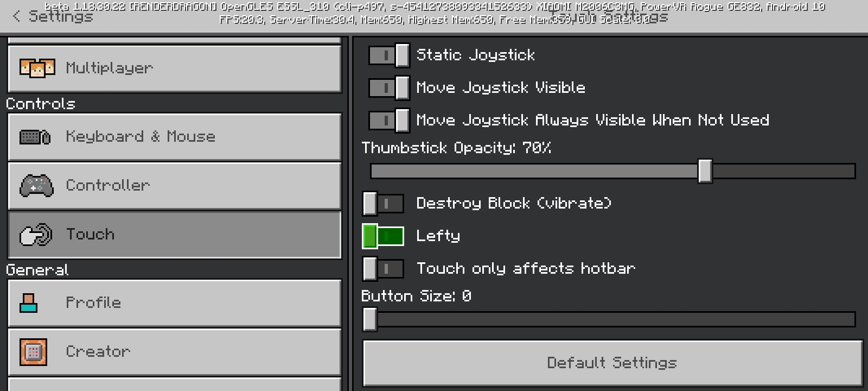868x391 pixels.
Task: Toggle Move Joystick Always Visible When Not Used
Action: 389,120
